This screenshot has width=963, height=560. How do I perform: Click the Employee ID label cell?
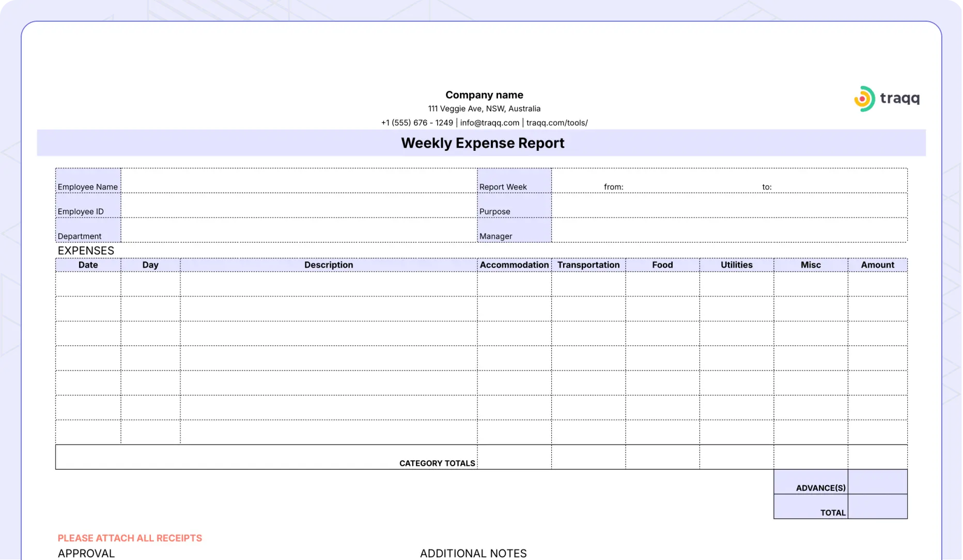click(x=88, y=205)
